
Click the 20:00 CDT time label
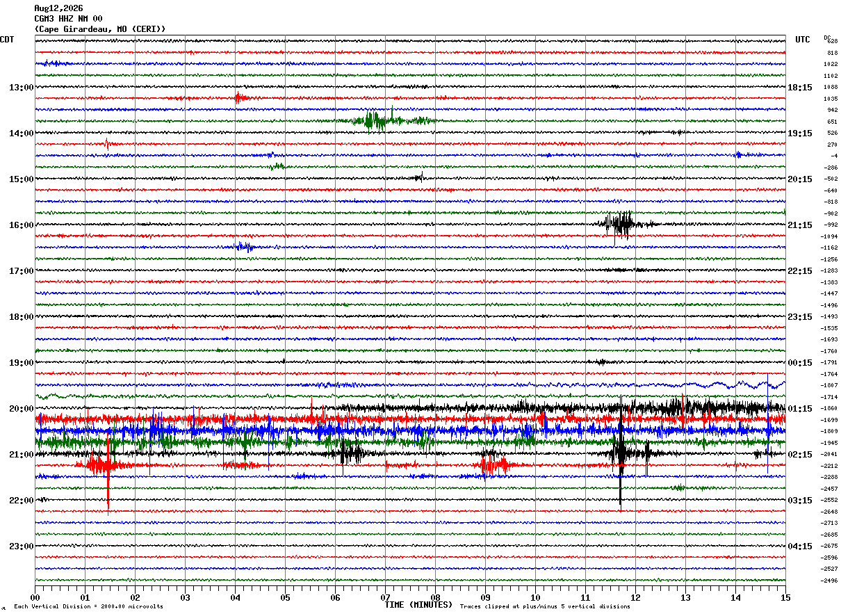point(21,409)
